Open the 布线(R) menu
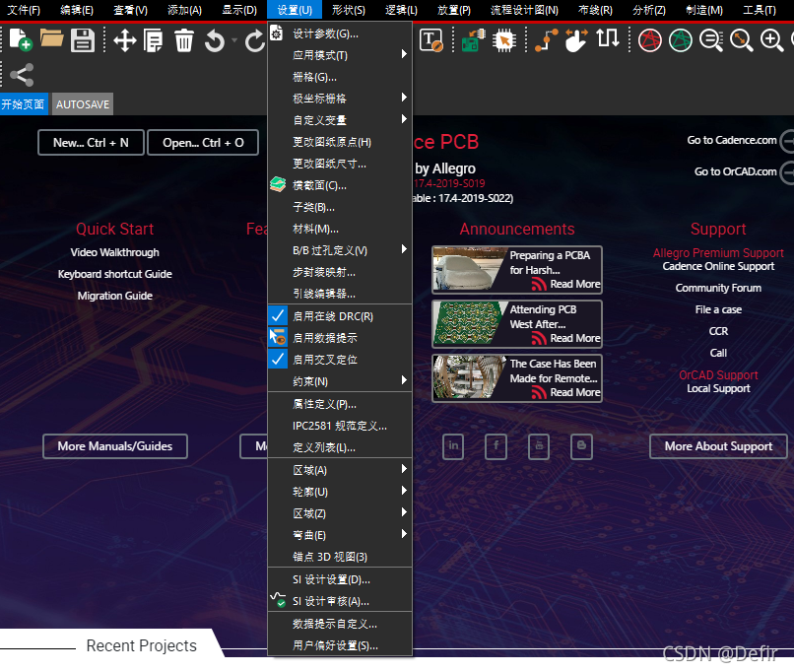This screenshot has height=672, width=794. [595, 10]
